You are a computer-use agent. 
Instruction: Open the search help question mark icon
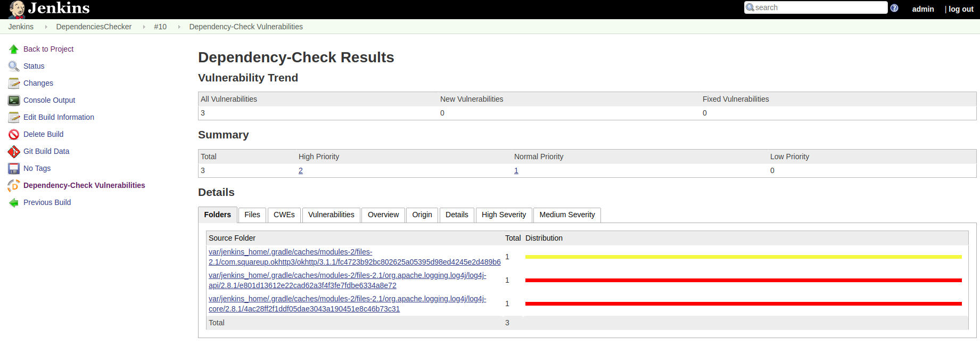(894, 8)
